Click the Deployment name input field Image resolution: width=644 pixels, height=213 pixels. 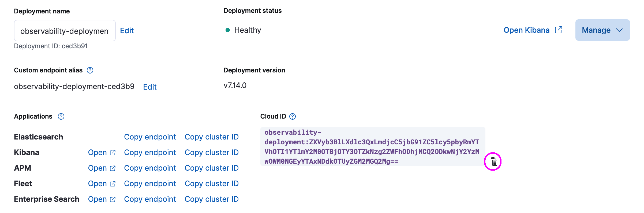point(65,31)
